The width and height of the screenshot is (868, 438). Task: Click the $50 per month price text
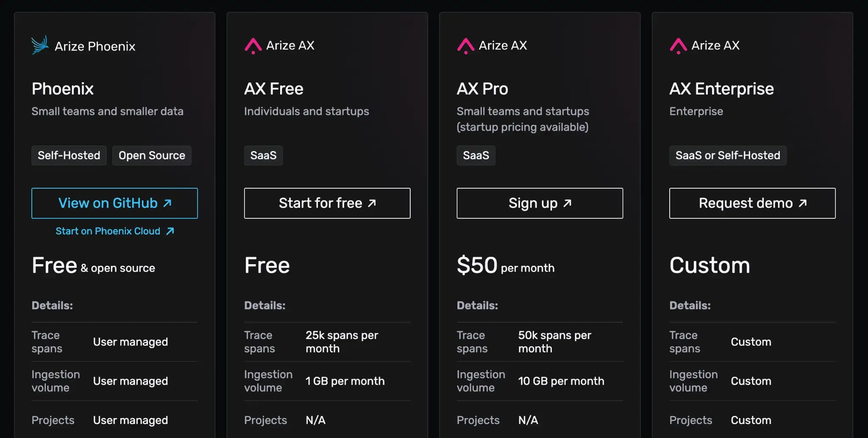click(x=506, y=266)
